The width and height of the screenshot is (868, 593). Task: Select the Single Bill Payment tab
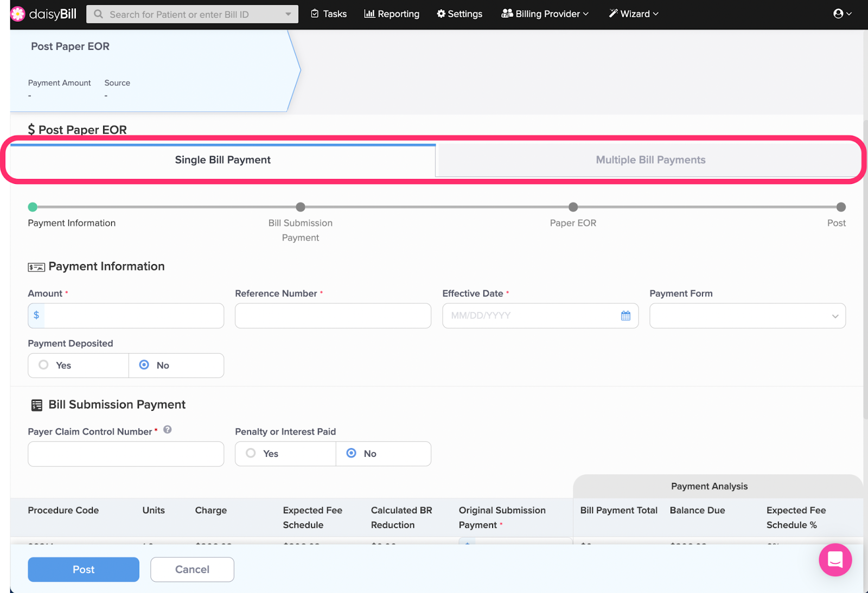[x=222, y=160]
